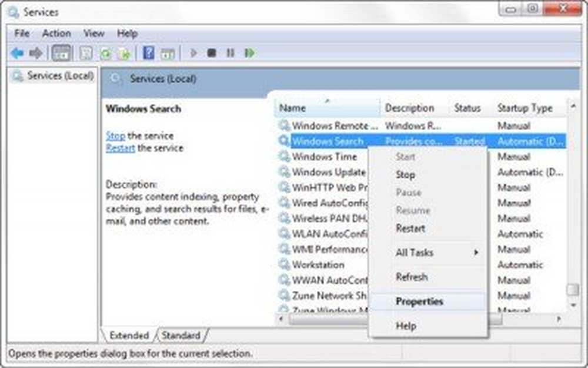Click the Services (Local) panel header text
The height and width of the screenshot is (368, 588).
click(163, 79)
